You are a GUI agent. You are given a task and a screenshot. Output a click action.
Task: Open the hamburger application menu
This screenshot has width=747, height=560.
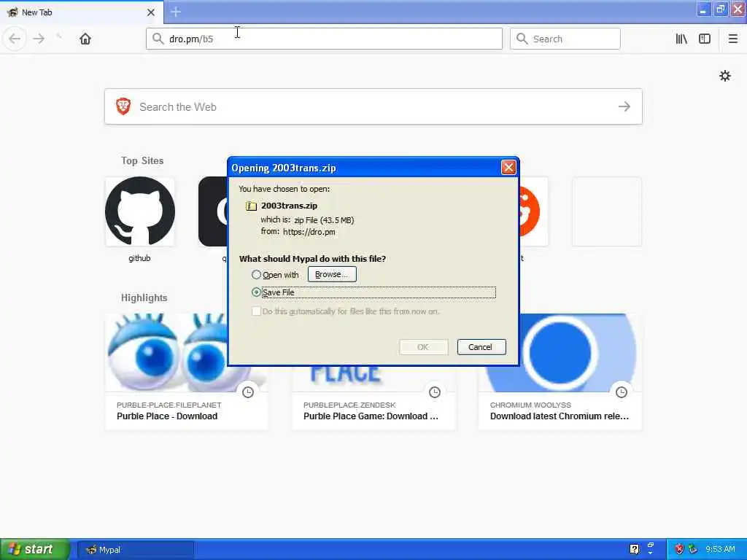[733, 39]
